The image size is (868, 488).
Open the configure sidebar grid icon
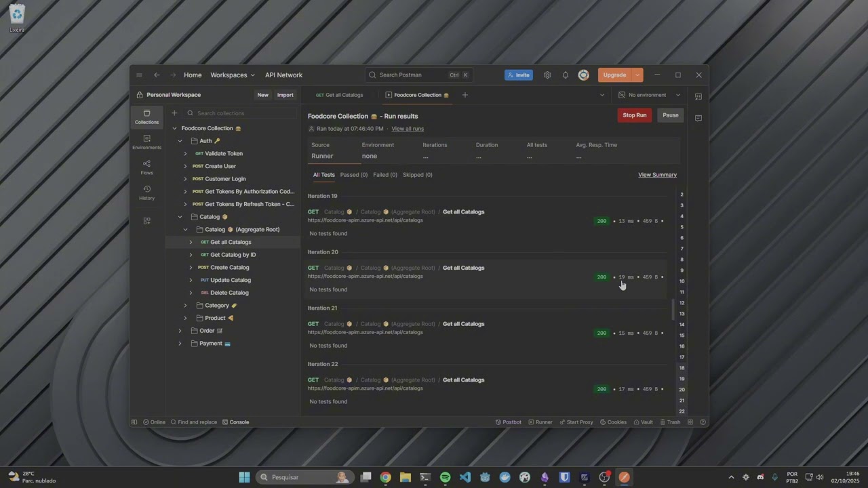pos(146,221)
